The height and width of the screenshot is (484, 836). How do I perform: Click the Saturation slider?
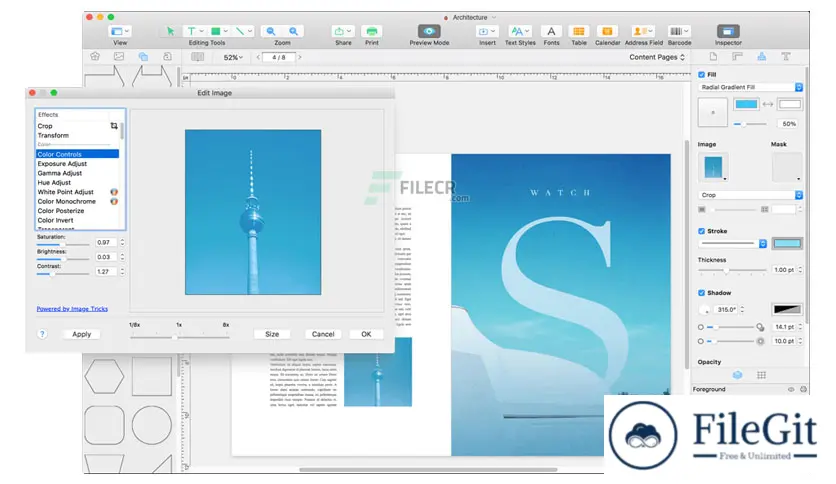point(63,244)
